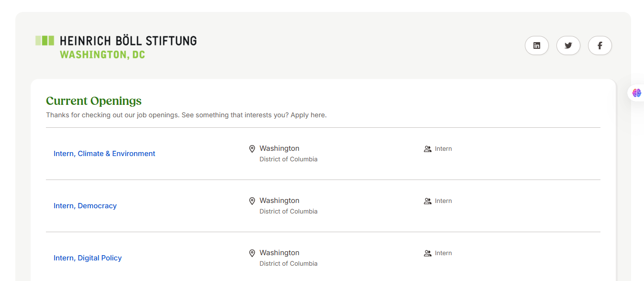Open the Intern, Democracy job link
This screenshot has width=644, height=281.
coord(85,206)
